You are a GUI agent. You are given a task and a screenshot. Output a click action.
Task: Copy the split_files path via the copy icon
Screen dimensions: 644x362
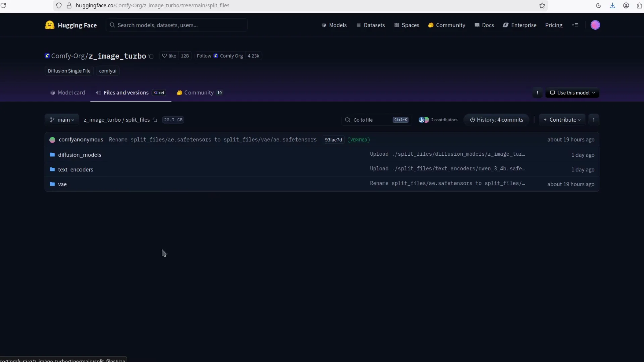(x=155, y=120)
